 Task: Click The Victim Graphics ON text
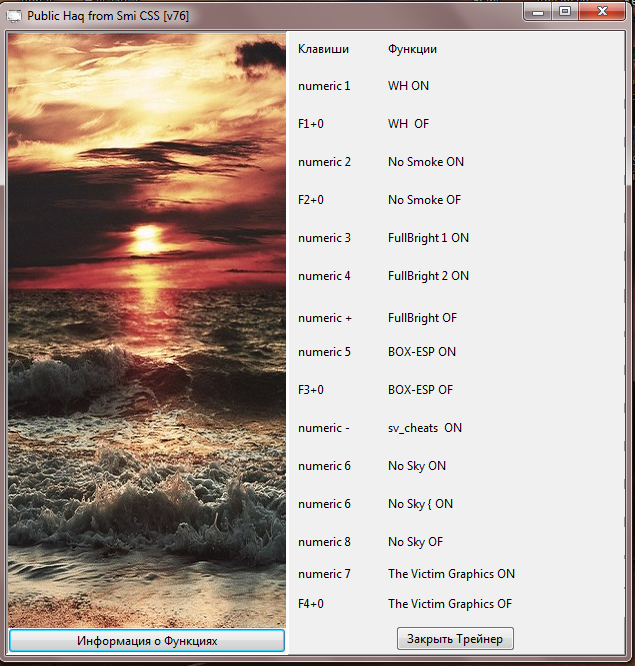click(451, 574)
